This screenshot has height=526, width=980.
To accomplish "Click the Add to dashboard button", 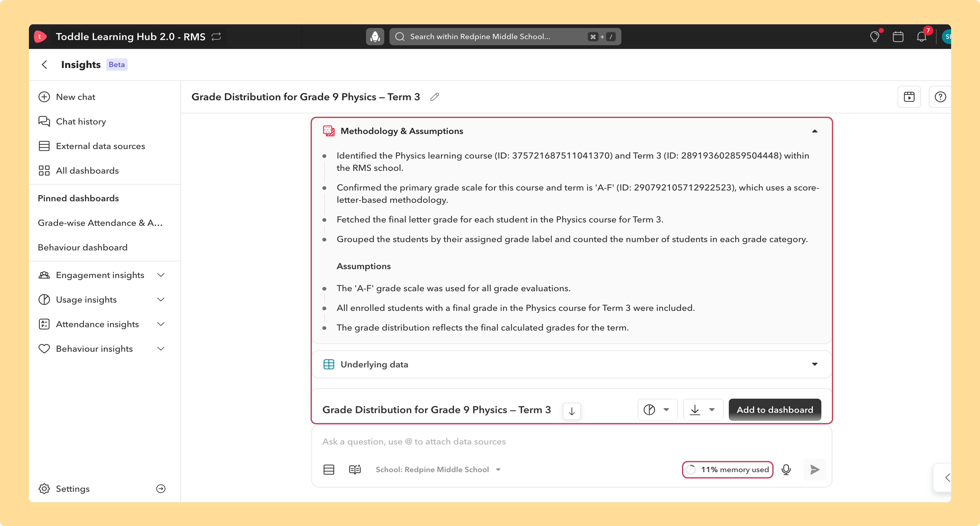I will (775, 410).
